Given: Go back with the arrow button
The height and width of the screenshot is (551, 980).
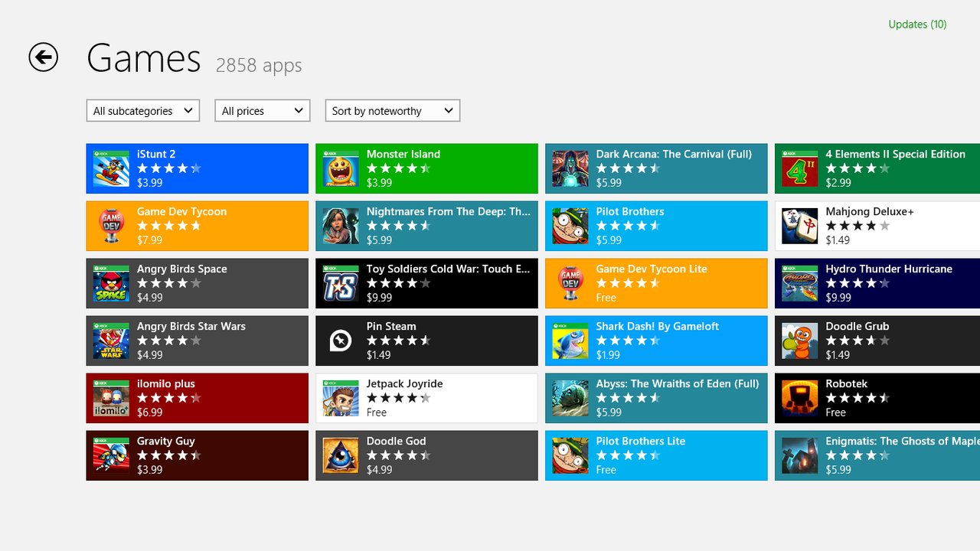Looking at the screenshot, I should (44, 57).
